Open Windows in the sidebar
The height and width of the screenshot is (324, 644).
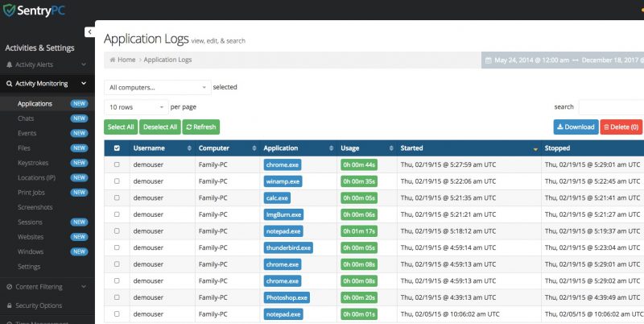tap(31, 251)
